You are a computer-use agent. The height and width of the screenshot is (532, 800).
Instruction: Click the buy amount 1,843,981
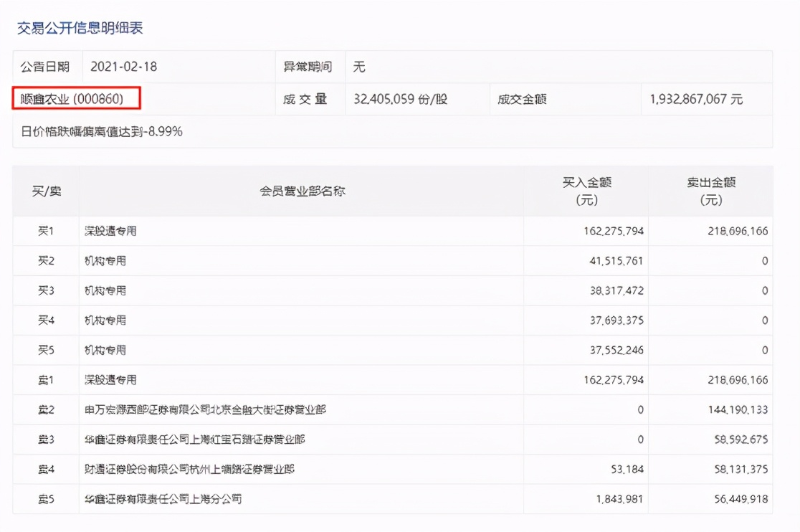coord(619,499)
